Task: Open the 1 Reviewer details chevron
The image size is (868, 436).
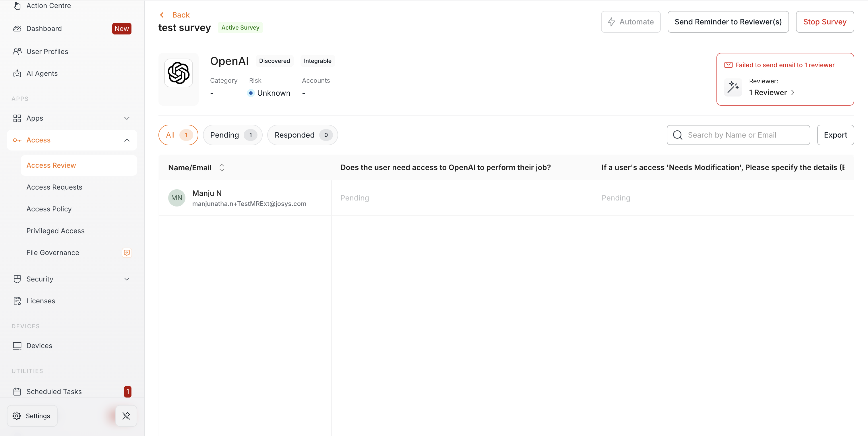Action: coord(793,92)
